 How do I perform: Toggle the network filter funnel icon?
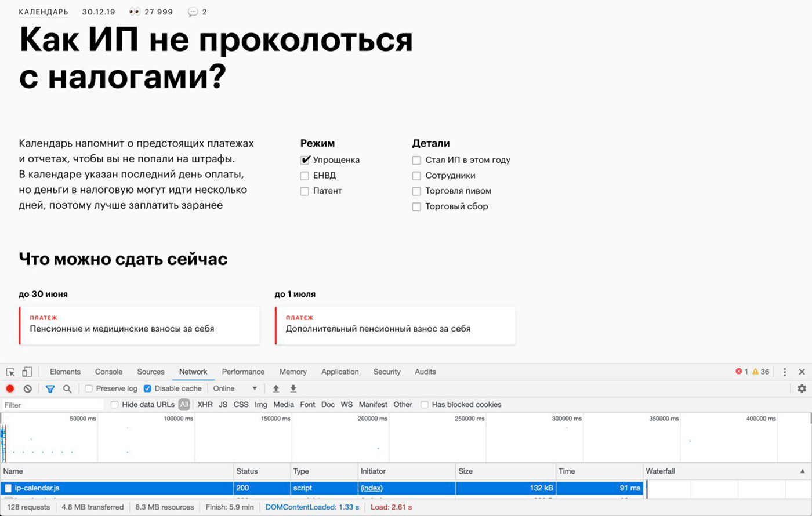click(x=50, y=388)
